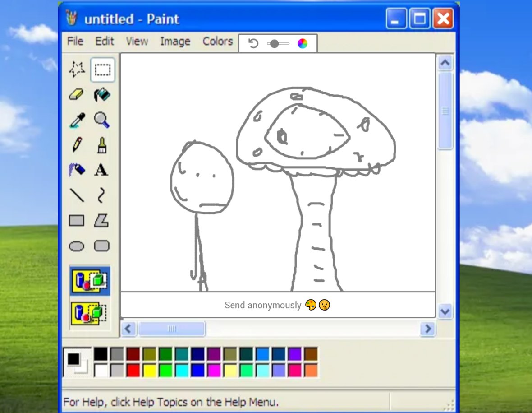Screen dimensions: 532x413
Task: Select the Fill With Color bucket tool
Action: point(102,95)
